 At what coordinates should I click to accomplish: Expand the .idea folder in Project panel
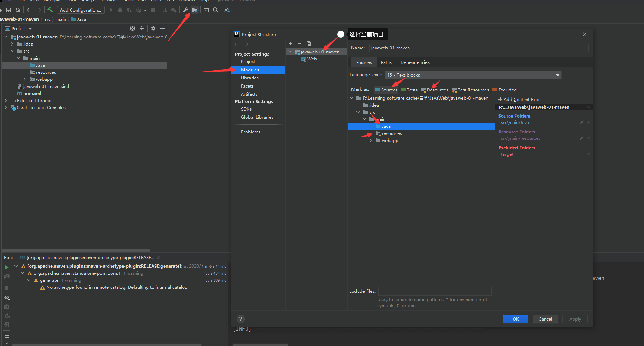point(12,44)
